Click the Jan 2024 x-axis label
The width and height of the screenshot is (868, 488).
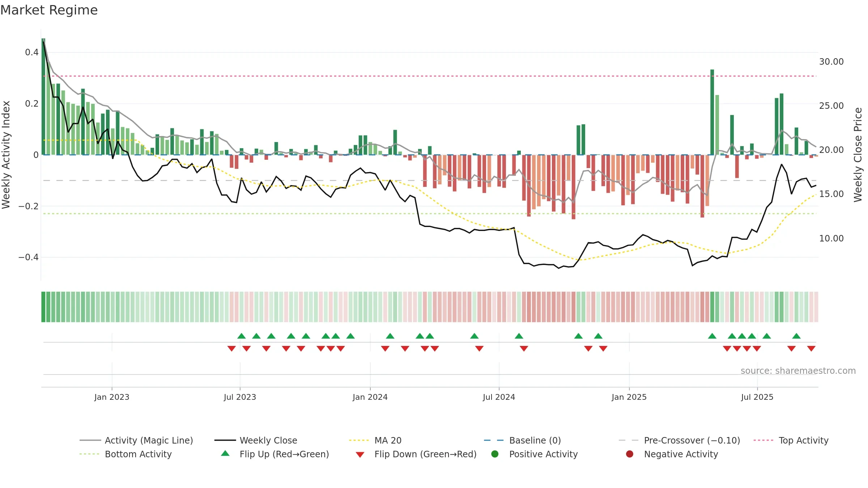(x=370, y=397)
